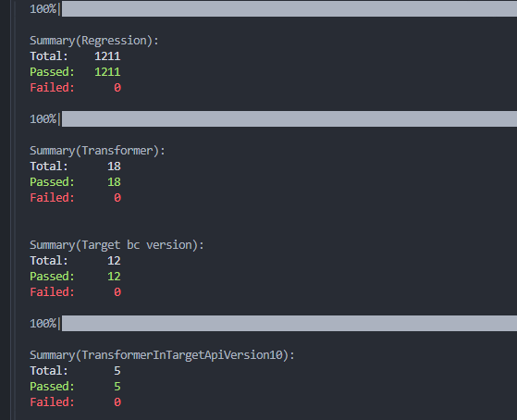Viewport: 517px width, 420px height.
Task: Click the green Passed 5 value
Action: pos(117,387)
